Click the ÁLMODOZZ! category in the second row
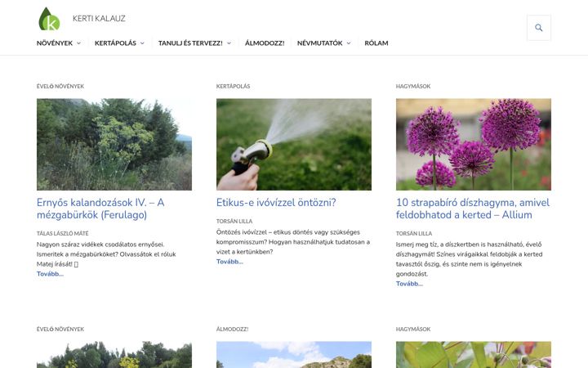Viewport: 588px width, 368px height. (232, 330)
